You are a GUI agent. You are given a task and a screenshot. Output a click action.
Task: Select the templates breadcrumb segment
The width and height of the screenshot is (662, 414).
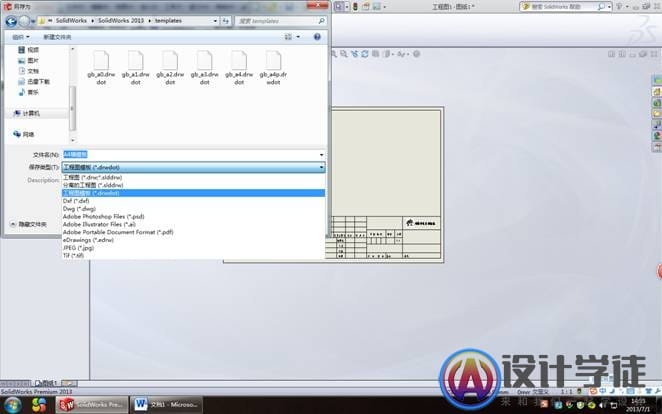pyautogui.click(x=168, y=21)
